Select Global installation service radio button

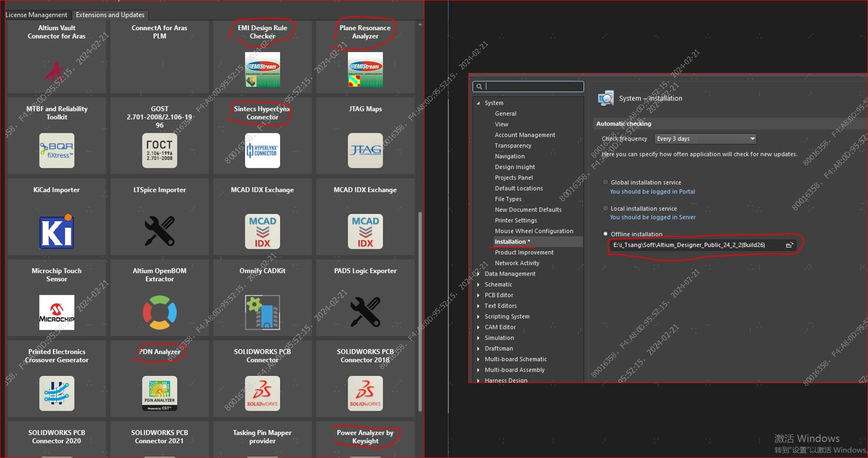pyautogui.click(x=605, y=182)
